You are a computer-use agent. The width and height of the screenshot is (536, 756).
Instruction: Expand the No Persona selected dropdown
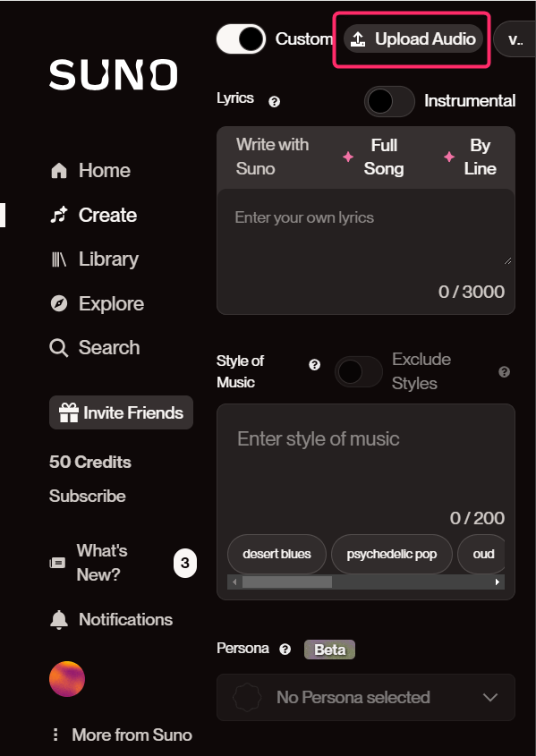(x=366, y=697)
